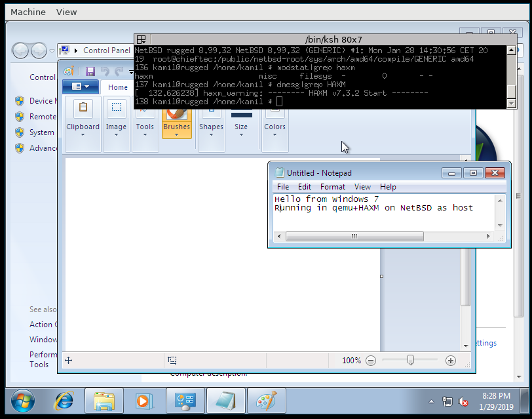The height and width of the screenshot is (419, 532).
Task: Click the muted volume tray icon
Action: click(464, 401)
